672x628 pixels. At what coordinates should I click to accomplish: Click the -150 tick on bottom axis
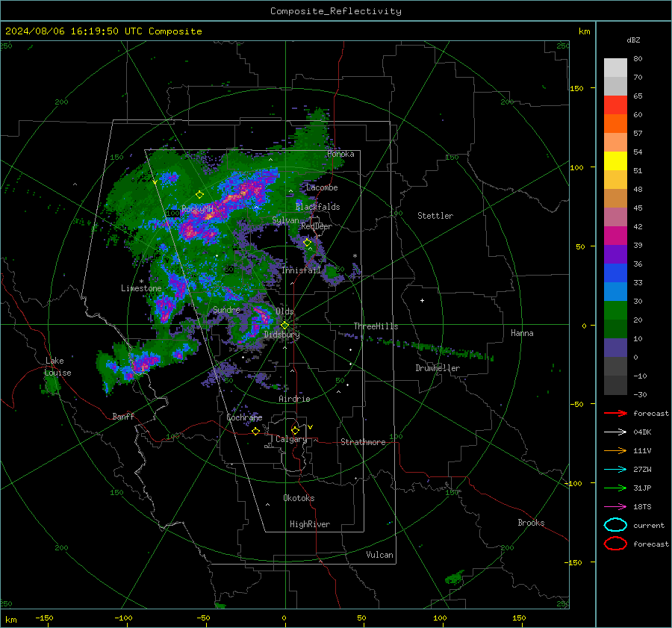44,618
